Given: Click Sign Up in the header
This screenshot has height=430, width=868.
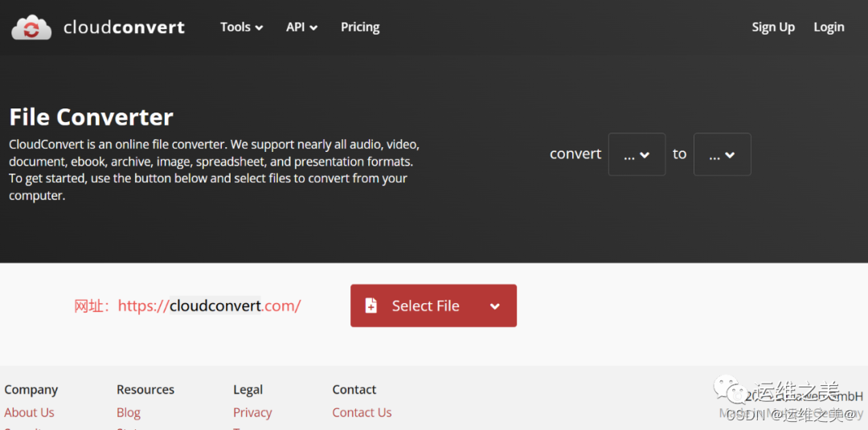Looking at the screenshot, I should coord(773,27).
